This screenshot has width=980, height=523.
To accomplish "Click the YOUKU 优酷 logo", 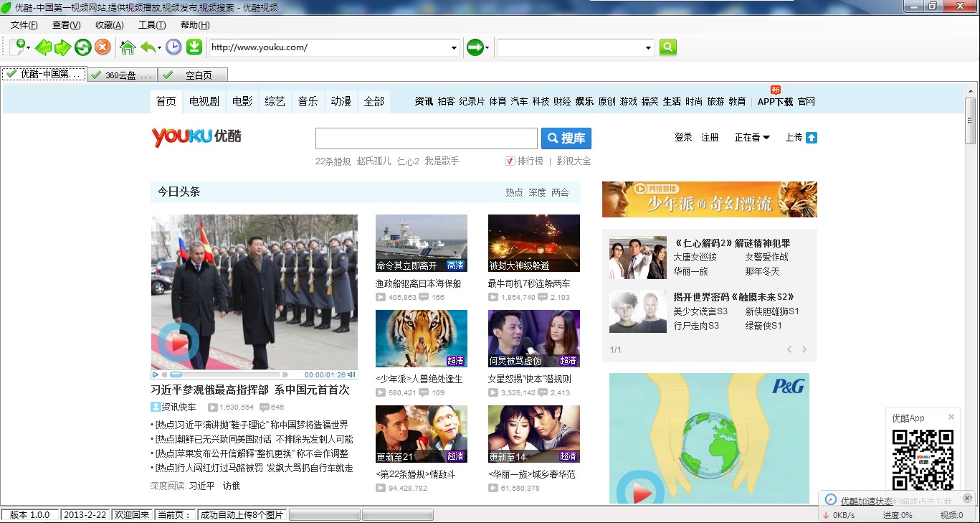I will coord(196,137).
